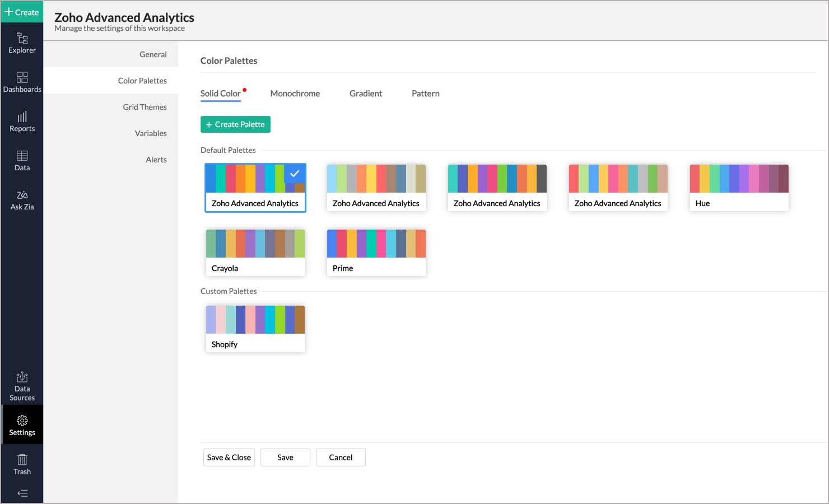Open the Explorer panel from sidebar
The width and height of the screenshot is (829, 504).
(22, 42)
